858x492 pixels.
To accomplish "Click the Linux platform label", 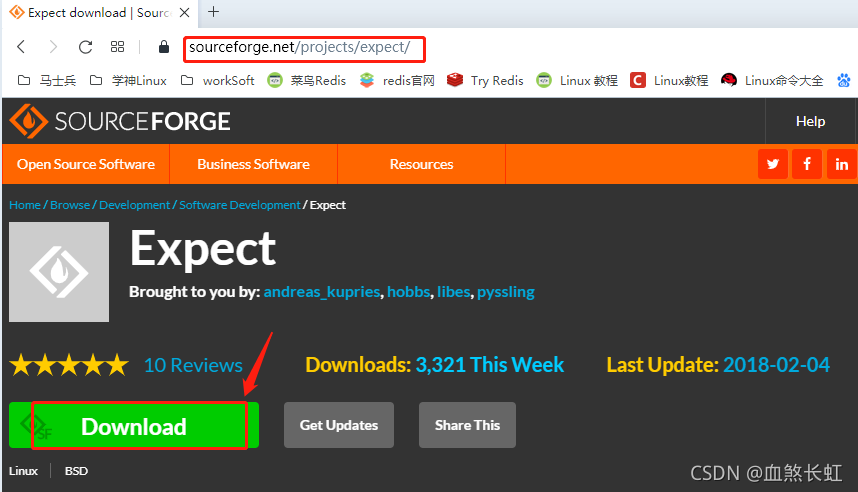I will pos(24,471).
